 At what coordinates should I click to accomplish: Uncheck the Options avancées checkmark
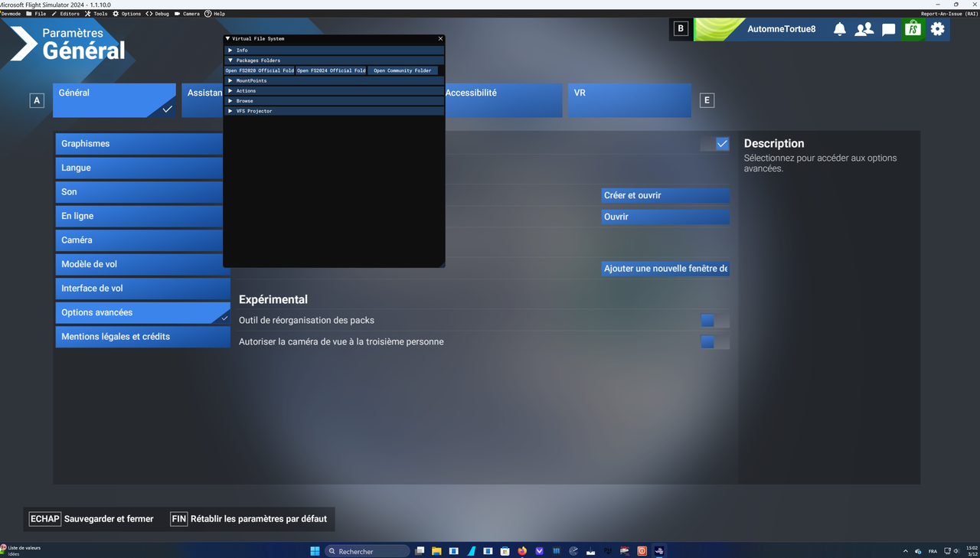(224, 317)
